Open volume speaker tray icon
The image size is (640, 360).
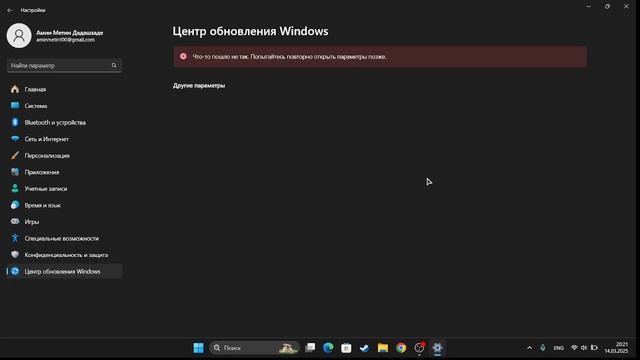pos(584,348)
